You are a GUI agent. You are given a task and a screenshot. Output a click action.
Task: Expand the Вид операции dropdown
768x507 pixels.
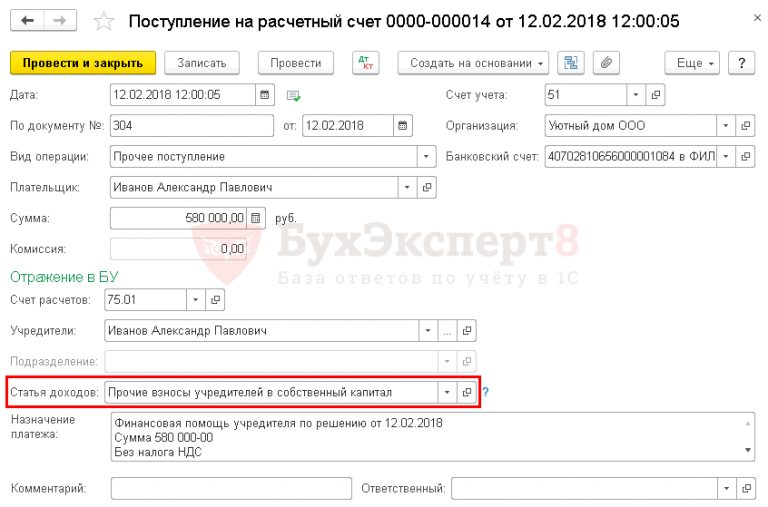pyautogui.click(x=426, y=157)
